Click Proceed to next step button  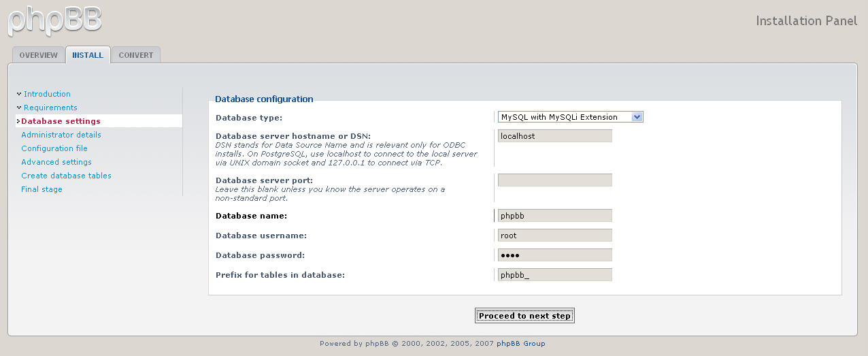coord(524,316)
